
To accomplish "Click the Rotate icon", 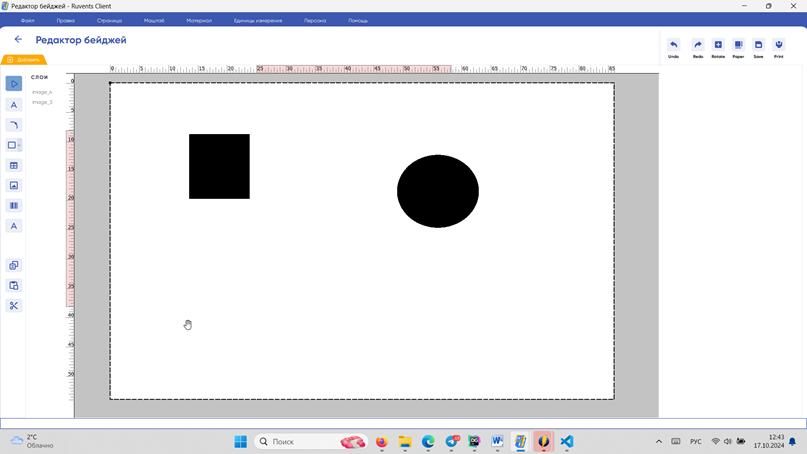I will [x=718, y=45].
